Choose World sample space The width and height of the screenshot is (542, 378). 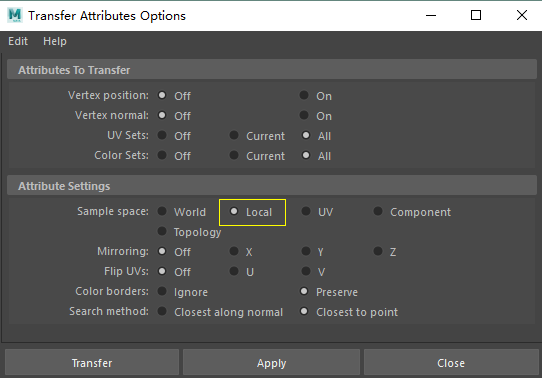tap(162, 211)
